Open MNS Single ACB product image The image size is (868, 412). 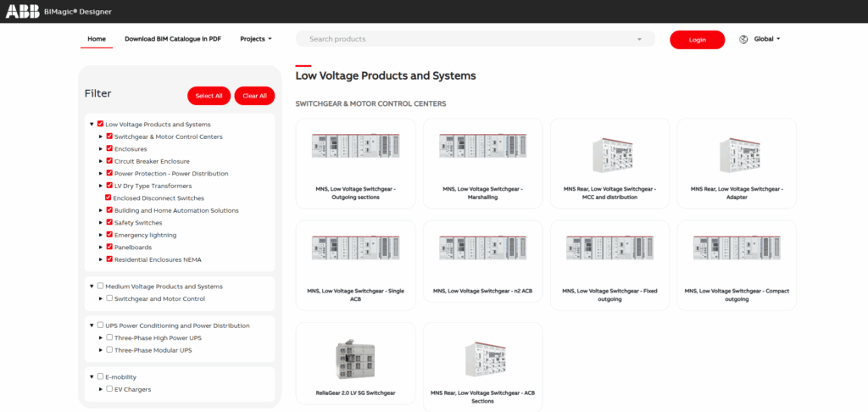pos(355,248)
